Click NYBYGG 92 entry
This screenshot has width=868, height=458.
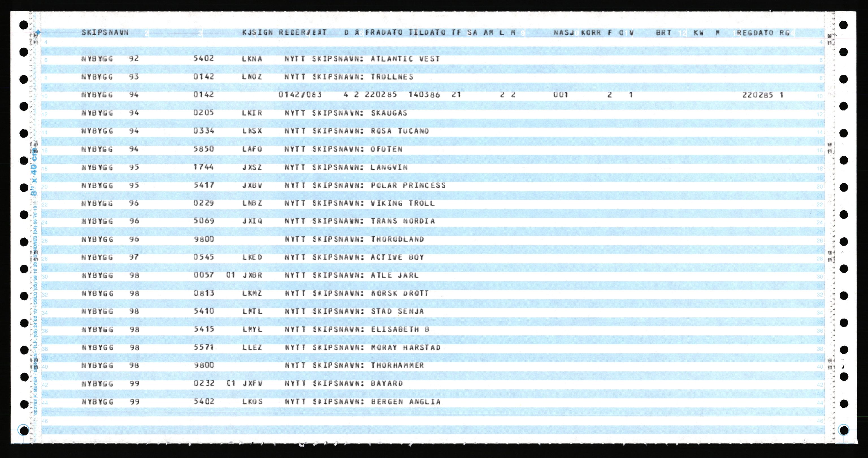coord(110,59)
